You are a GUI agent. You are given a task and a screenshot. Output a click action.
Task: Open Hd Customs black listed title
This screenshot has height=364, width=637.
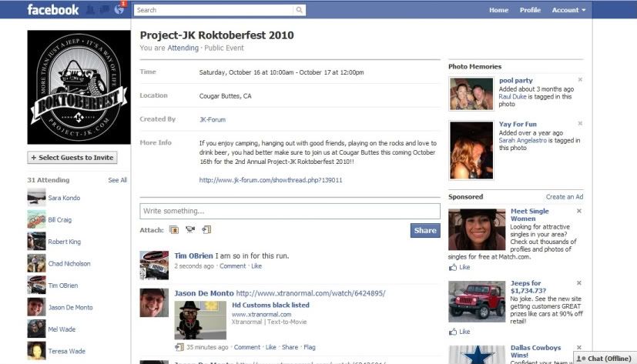pyautogui.click(x=270, y=306)
